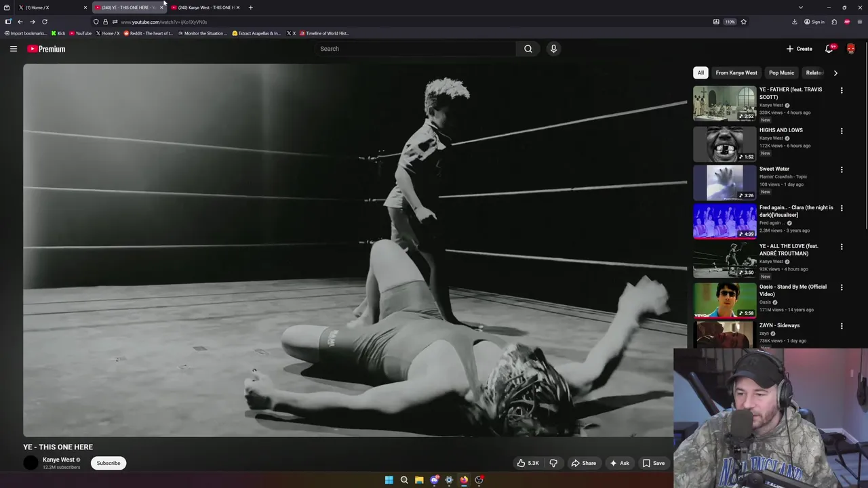Screen dimensions: 868x488
Task: Open Fred again.. Clara thumbnail
Action: [x=724, y=221]
